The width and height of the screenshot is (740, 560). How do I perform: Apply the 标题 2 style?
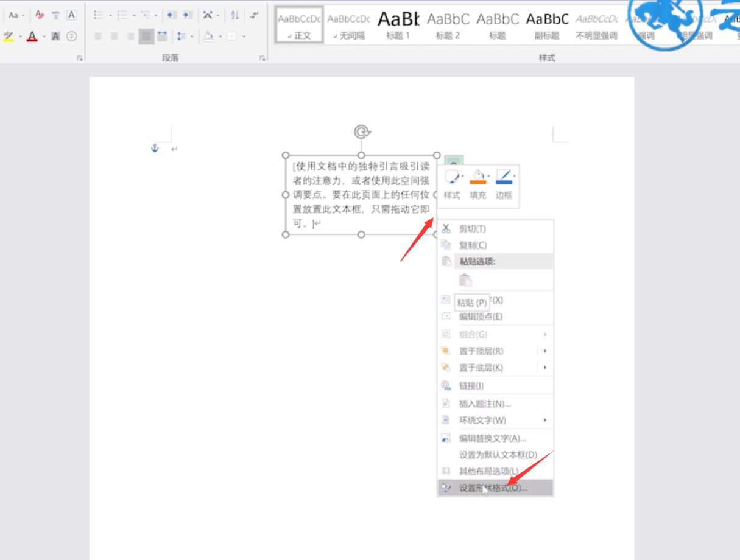448,24
